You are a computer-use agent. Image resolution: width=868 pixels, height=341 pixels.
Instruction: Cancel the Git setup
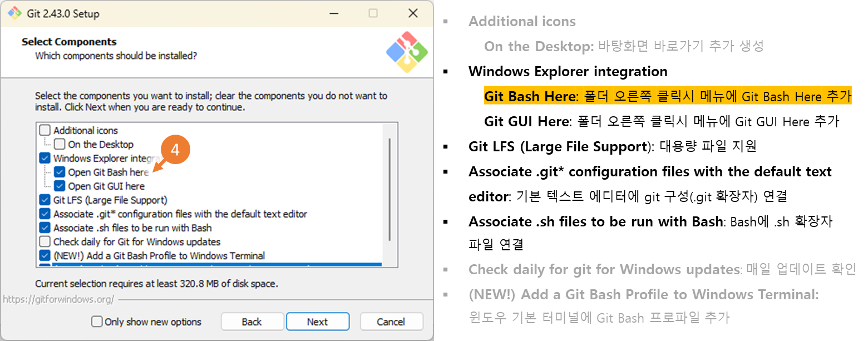(391, 322)
